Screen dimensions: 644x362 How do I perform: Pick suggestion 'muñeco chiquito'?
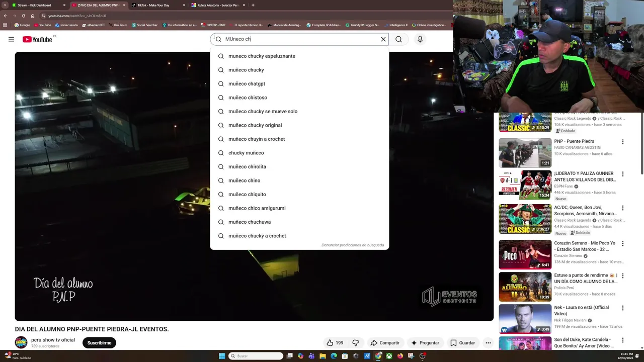(x=299, y=194)
